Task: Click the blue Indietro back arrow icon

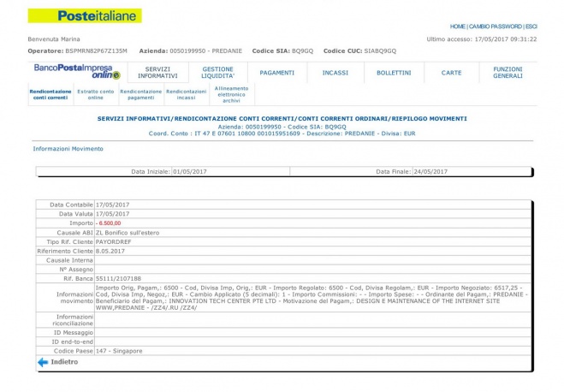Action: (42, 362)
